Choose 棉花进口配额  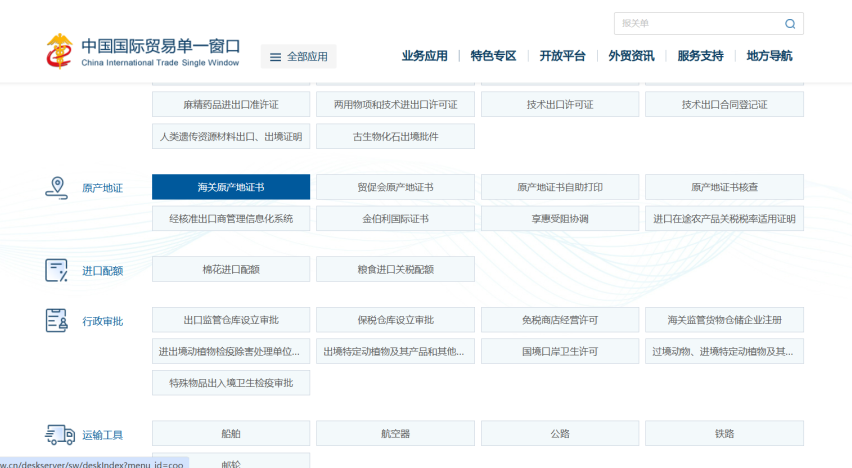coord(231,269)
